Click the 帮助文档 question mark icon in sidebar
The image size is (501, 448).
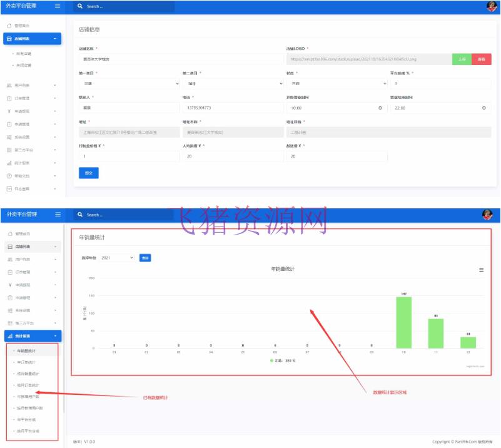[9, 175]
